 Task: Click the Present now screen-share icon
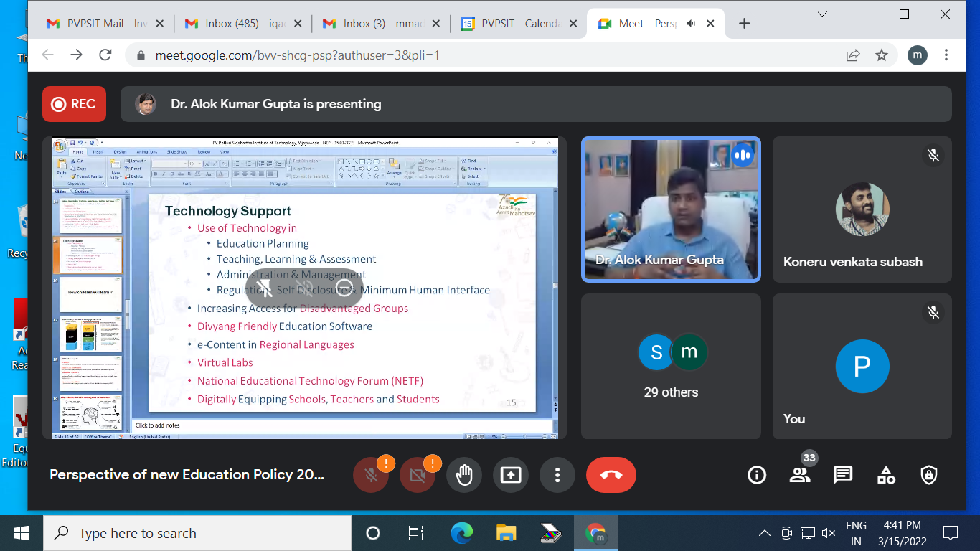511,475
